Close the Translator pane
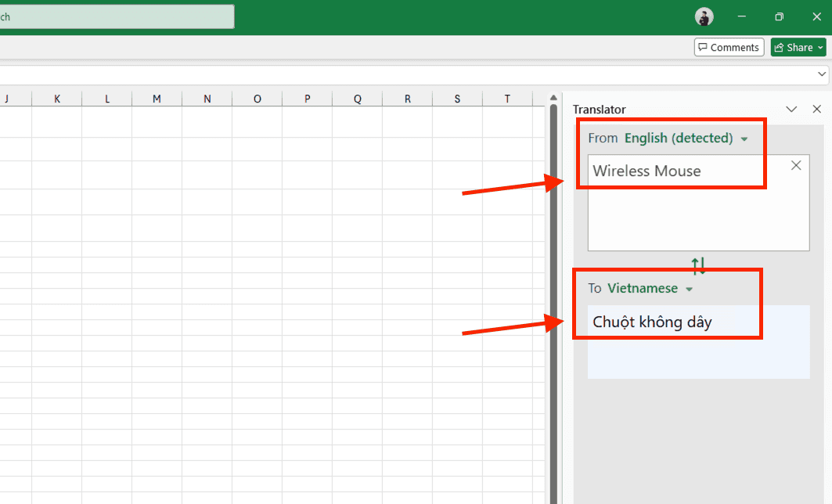Screen dimensions: 832x504 pos(817,109)
